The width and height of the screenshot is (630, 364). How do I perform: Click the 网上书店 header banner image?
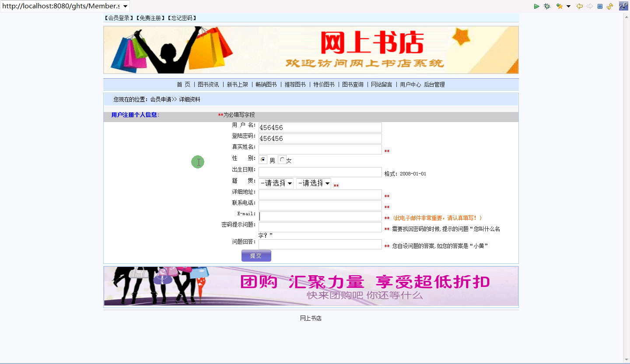point(311,50)
